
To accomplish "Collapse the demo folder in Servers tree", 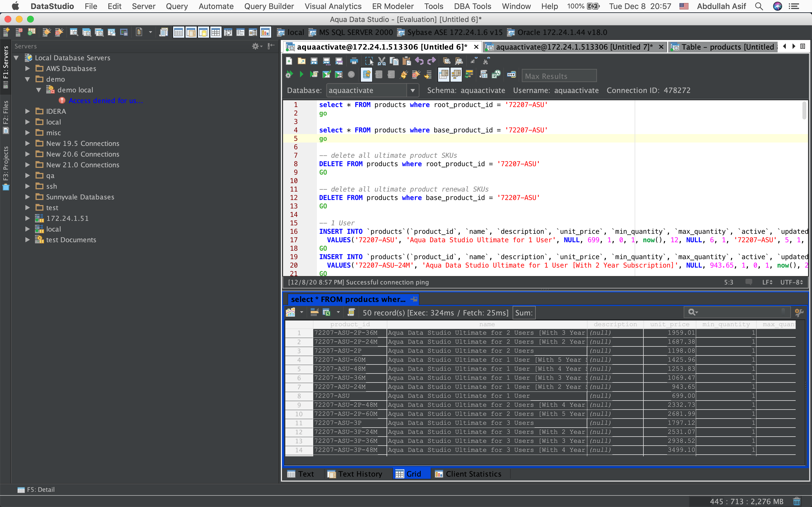I will [x=28, y=79].
